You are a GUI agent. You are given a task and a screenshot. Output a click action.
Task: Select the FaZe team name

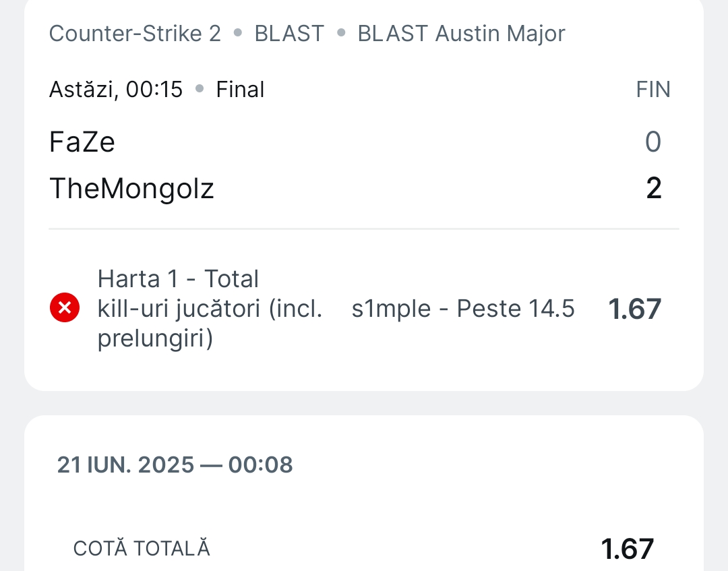point(82,142)
